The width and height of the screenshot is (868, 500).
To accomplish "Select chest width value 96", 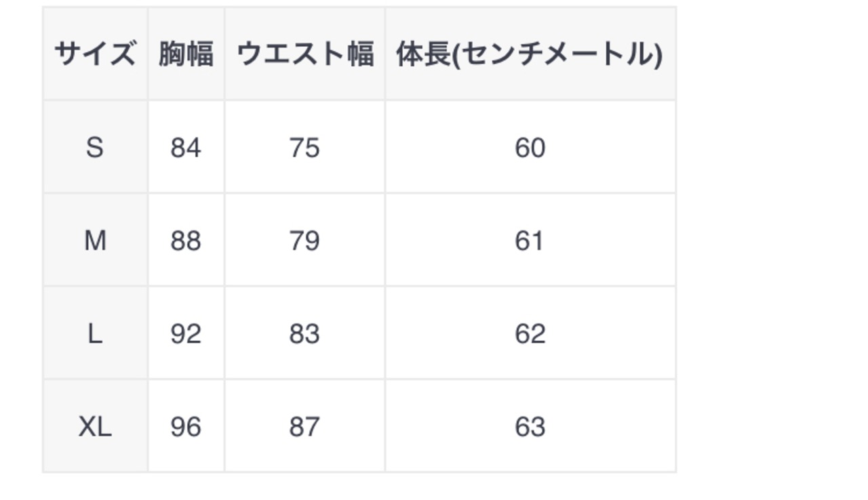I will 186,426.
